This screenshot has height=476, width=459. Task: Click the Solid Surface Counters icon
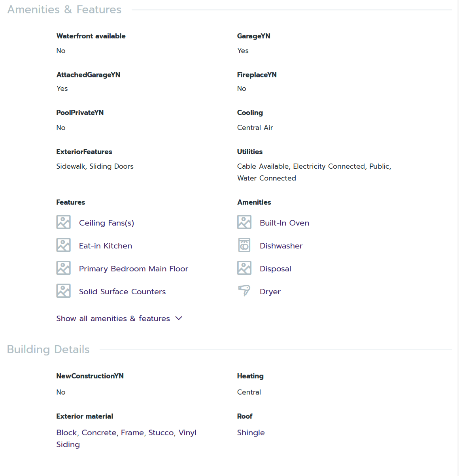point(63,291)
